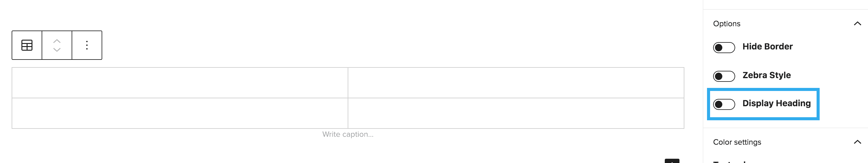
Task: Enable the Zebra Style switch
Action: click(724, 76)
